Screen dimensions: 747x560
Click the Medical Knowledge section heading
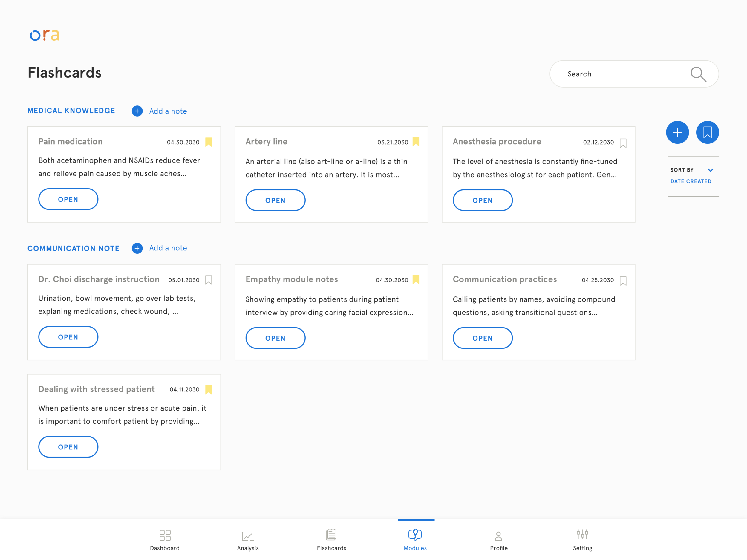(71, 111)
